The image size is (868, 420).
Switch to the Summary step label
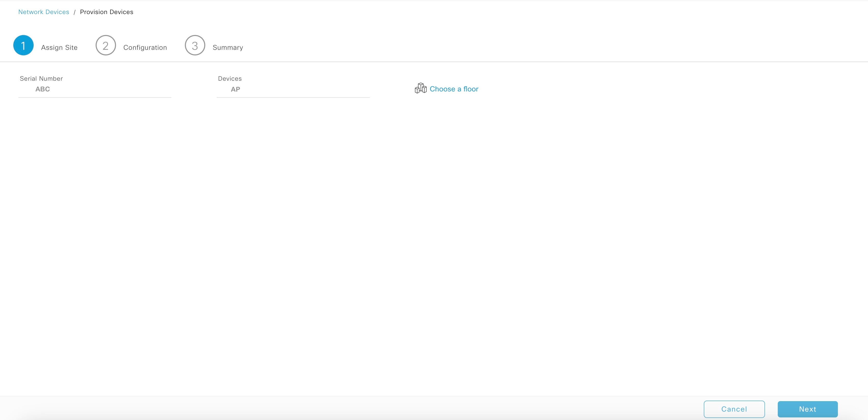(227, 47)
